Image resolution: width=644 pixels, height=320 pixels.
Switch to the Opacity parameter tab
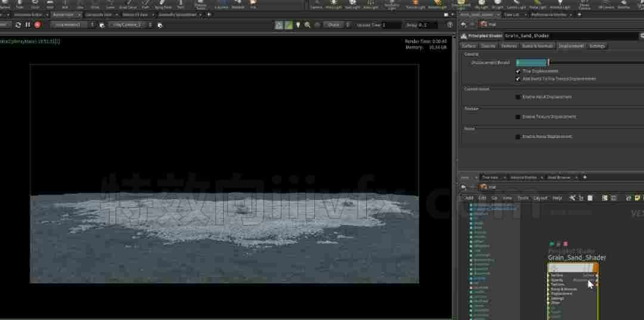tap(488, 45)
